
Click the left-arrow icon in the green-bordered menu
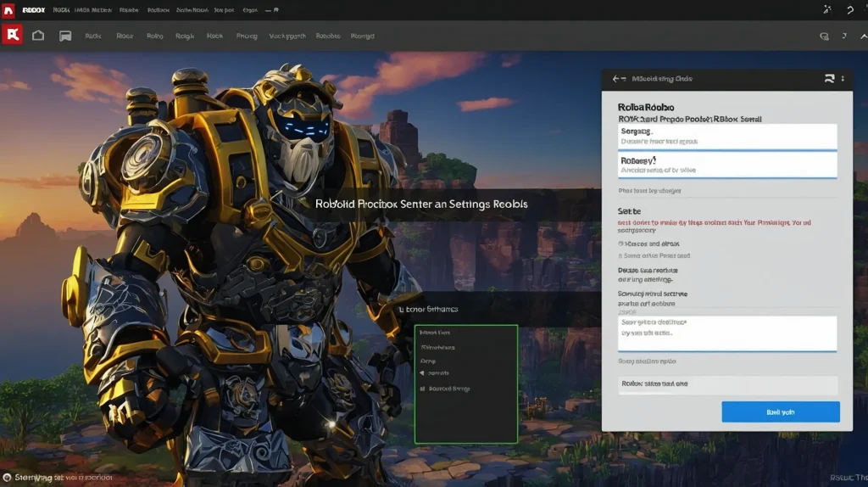coord(422,372)
